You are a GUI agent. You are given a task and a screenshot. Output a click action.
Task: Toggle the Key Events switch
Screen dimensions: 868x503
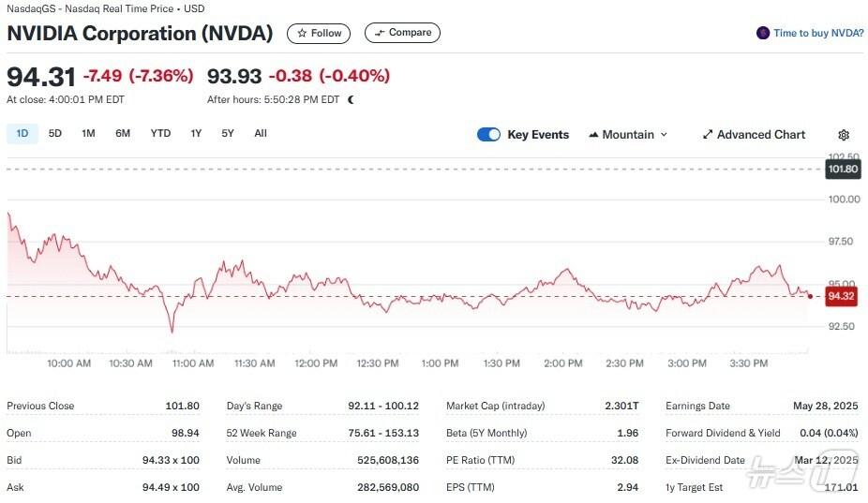point(488,135)
